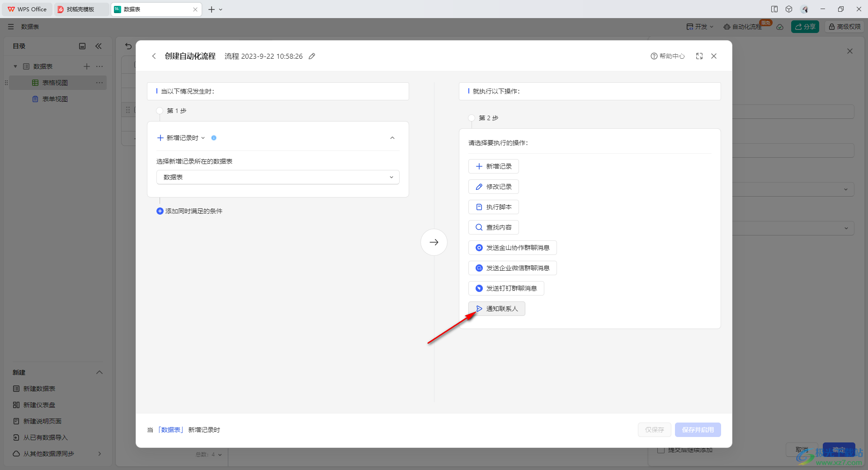The image size is (868, 470).
Task: Collapse the 数据表 tree node
Action: point(15,66)
